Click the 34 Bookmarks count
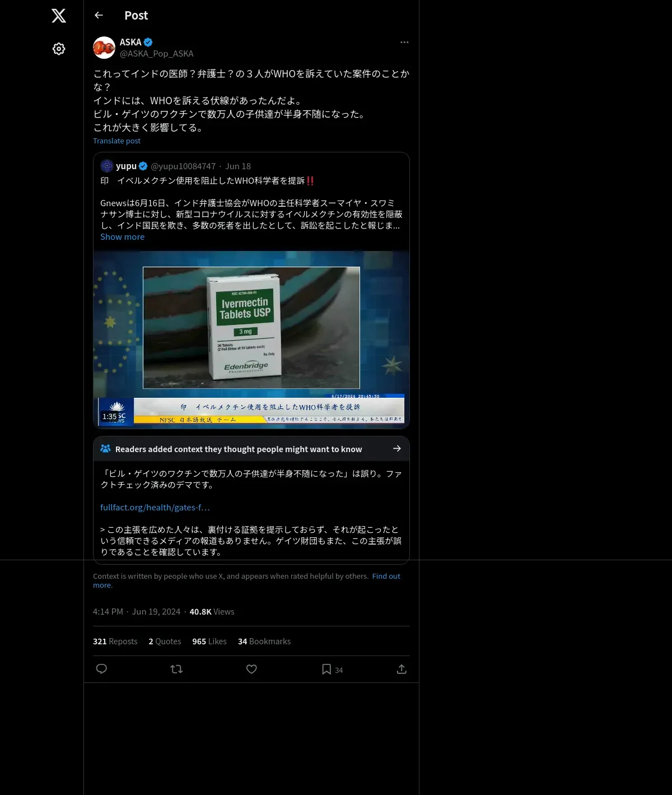This screenshot has height=795, width=672. pyautogui.click(x=264, y=641)
